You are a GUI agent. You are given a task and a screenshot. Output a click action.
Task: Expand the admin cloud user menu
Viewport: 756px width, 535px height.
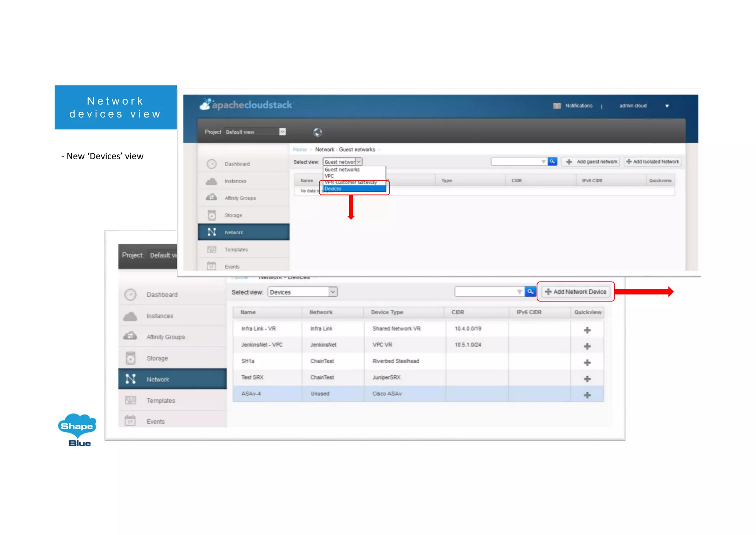pyautogui.click(x=667, y=106)
